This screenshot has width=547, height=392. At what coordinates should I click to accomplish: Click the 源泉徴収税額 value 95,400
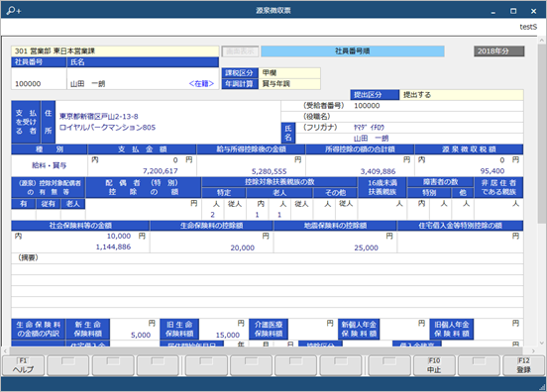click(492, 171)
